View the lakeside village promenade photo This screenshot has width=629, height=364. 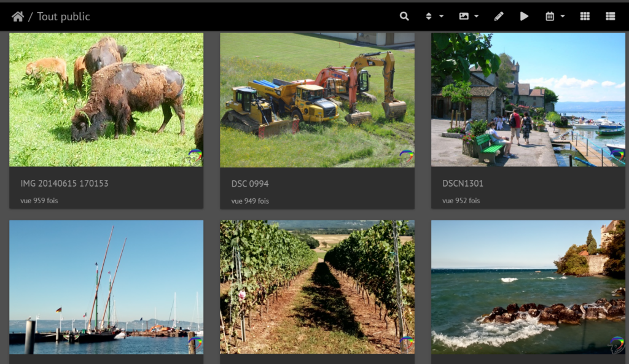coord(528,99)
